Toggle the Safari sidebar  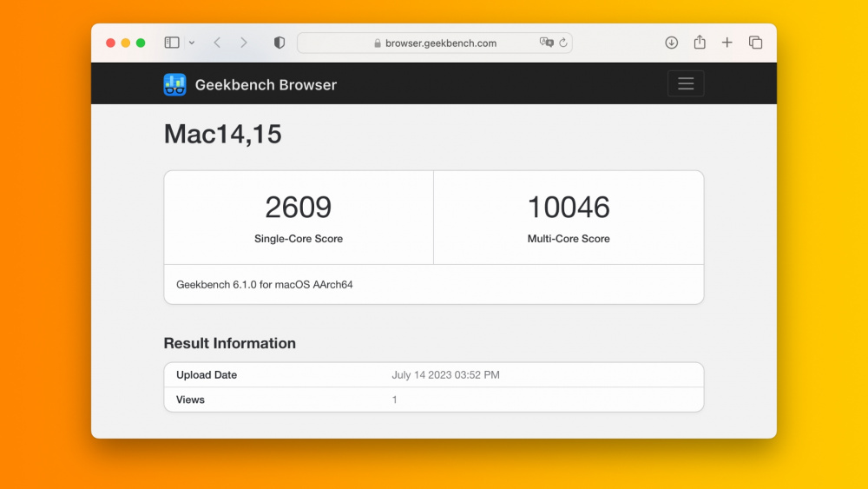172,43
